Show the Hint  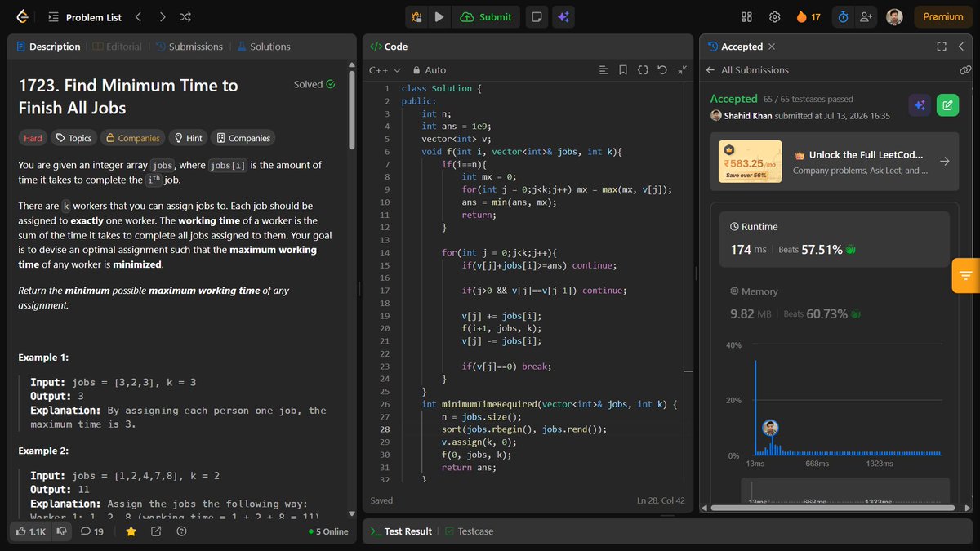[x=188, y=138]
